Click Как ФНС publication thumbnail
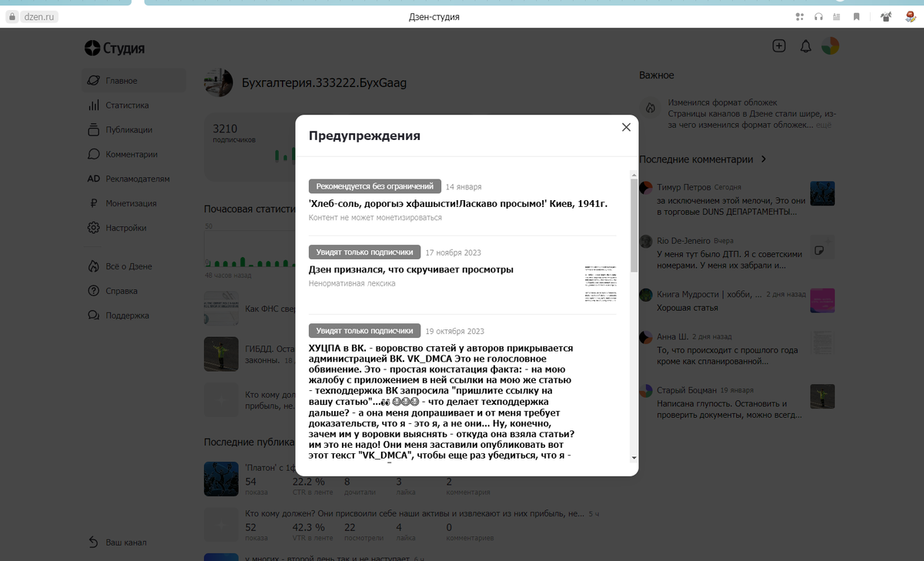924x561 pixels. click(221, 309)
